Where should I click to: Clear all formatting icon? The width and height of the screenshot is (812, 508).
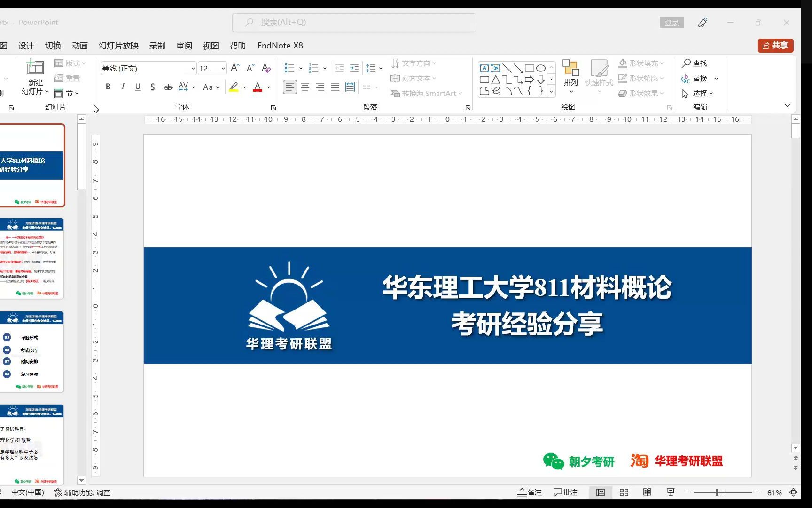pos(266,68)
